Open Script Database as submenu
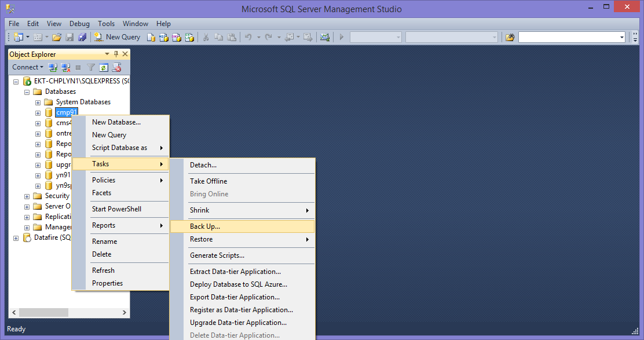The height and width of the screenshot is (340, 644). (120, 148)
